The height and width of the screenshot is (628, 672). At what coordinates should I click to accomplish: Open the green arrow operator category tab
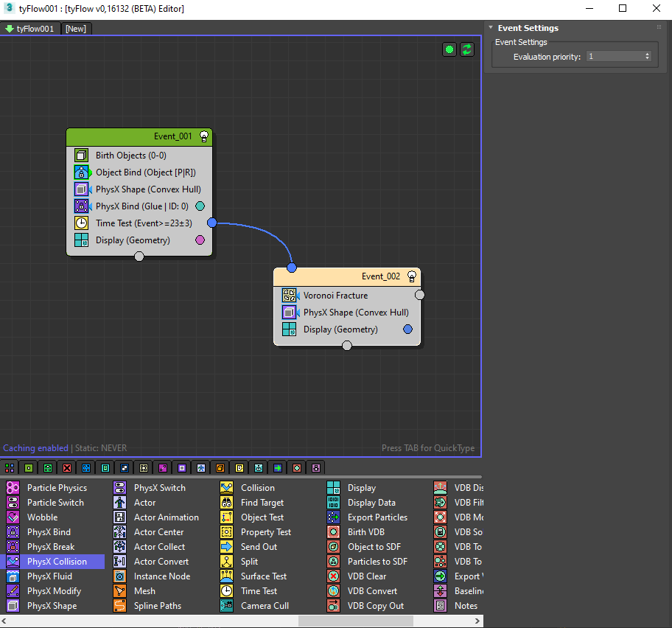click(x=278, y=467)
